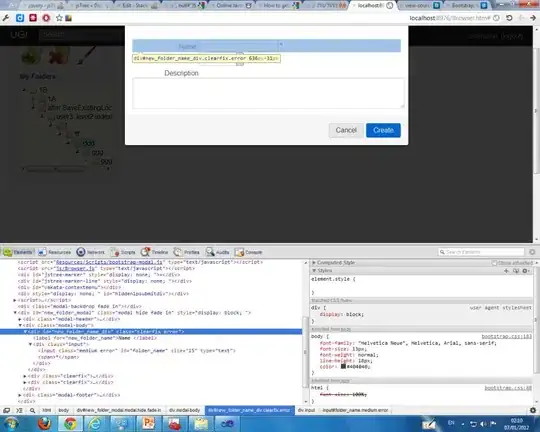This screenshot has height=432, width=540.
Task: Expand the modal-header div node
Action: pyautogui.click(x=20, y=319)
